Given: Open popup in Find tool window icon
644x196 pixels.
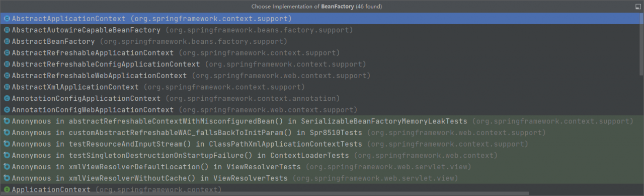Looking at the screenshot, I should click(638, 7).
